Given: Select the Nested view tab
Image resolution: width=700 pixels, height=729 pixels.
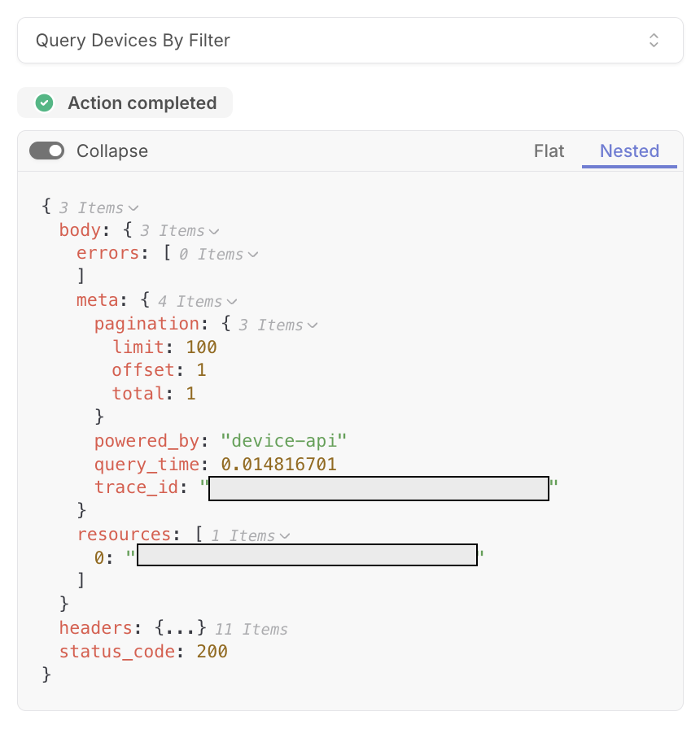Looking at the screenshot, I should point(629,151).
